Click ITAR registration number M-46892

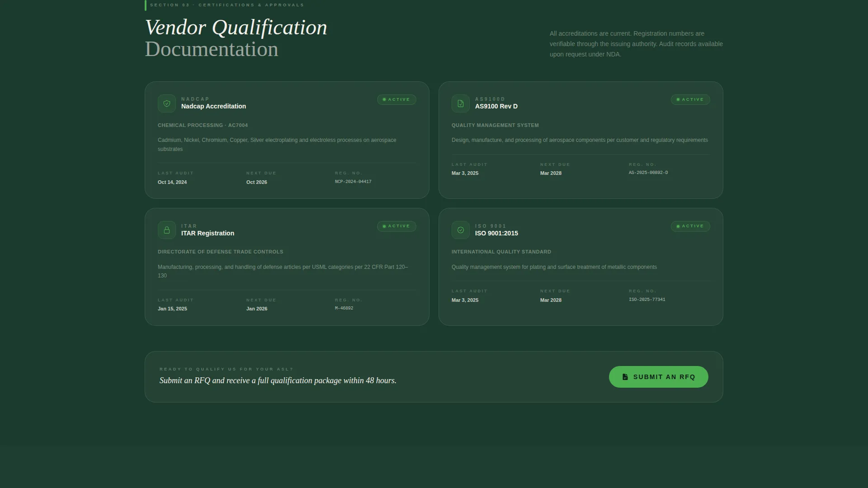point(344,308)
